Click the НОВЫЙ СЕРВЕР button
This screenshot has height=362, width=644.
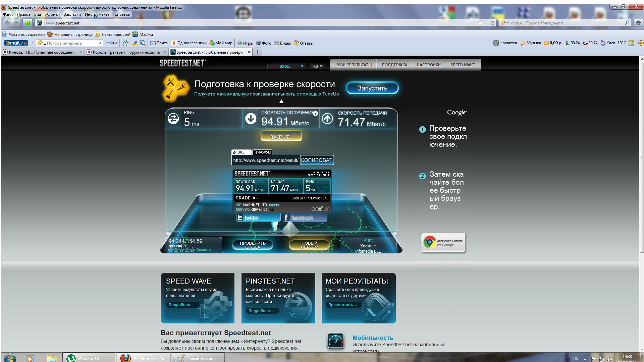click(x=309, y=245)
